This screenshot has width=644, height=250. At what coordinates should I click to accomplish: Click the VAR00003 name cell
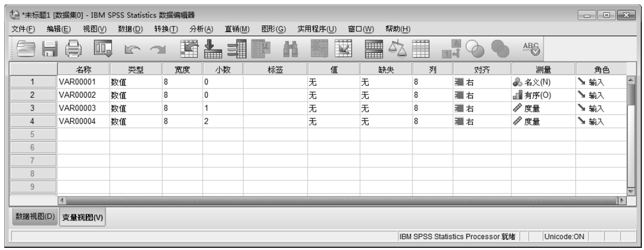[83, 109]
